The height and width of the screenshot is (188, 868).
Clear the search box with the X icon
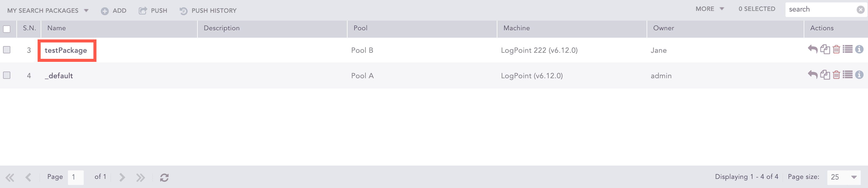(x=860, y=10)
